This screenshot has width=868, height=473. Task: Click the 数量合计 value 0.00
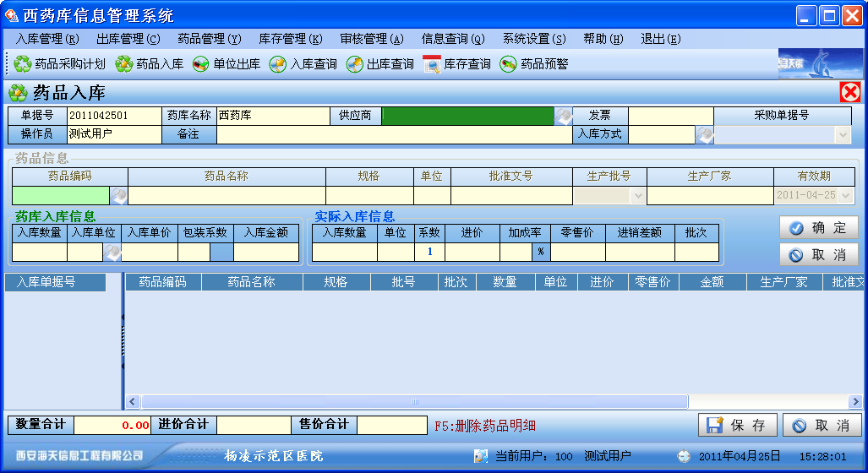point(112,425)
